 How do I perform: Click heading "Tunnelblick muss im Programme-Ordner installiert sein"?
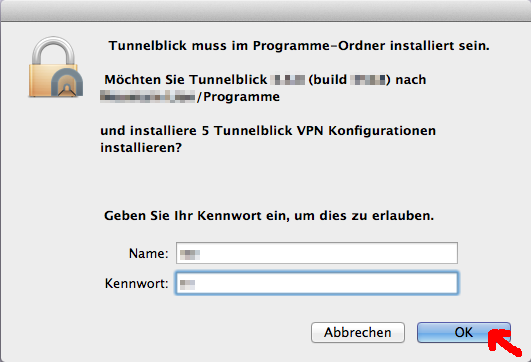coord(299,46)
